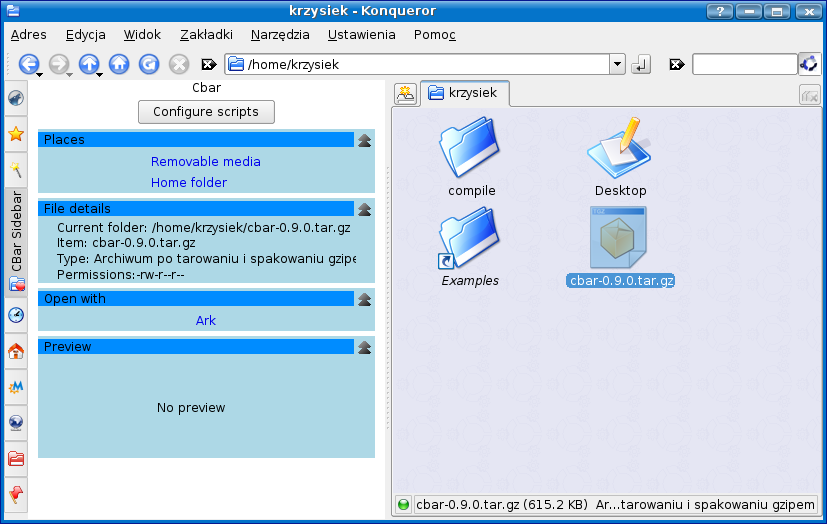Open the home folder sidebar panel
Image resolution: width=827 pixels, height=524 pixels.
pyautogui.click(x=16, y=351)
